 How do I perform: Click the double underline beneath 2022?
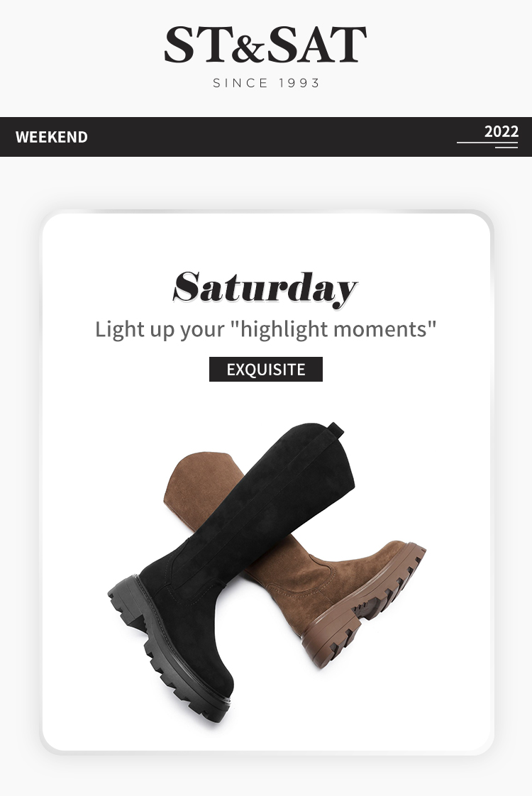point(487,145)
